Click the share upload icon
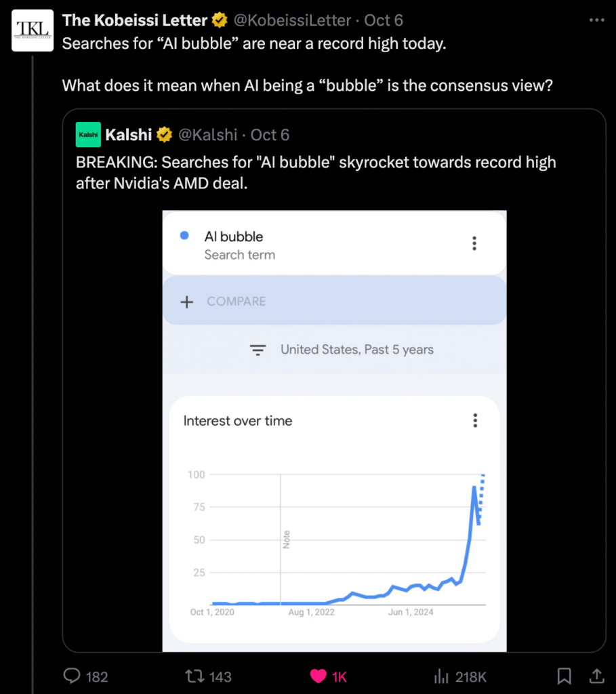The width and height of the screenshot is (616, 694). [596, 676]
